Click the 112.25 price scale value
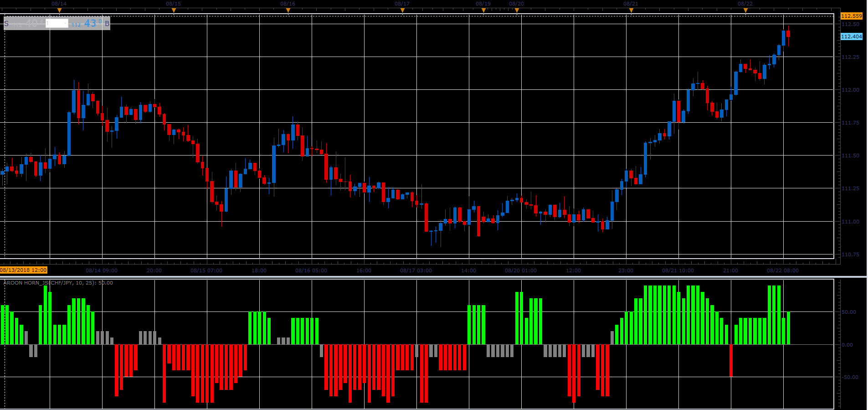868x410 pixels. click(850, 57)
